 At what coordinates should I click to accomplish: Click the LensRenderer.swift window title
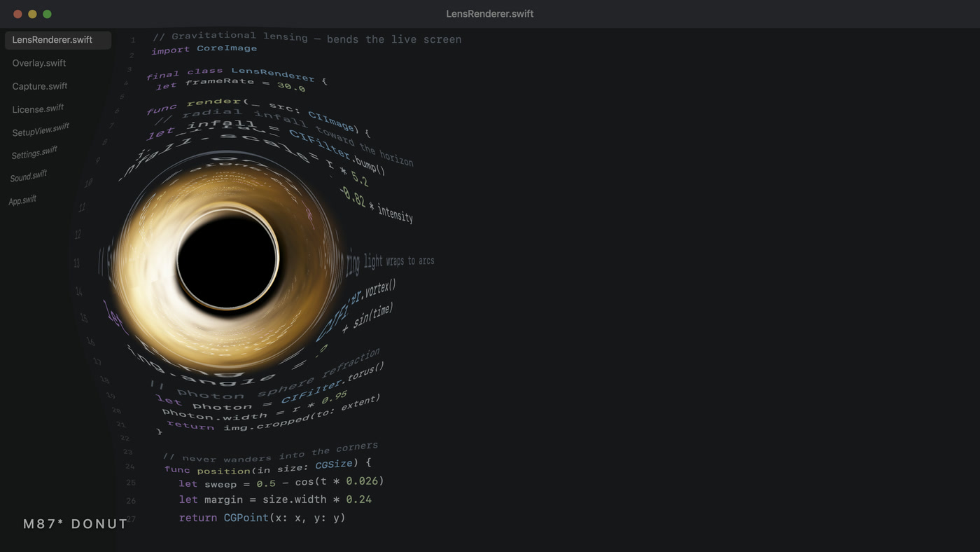490,14
